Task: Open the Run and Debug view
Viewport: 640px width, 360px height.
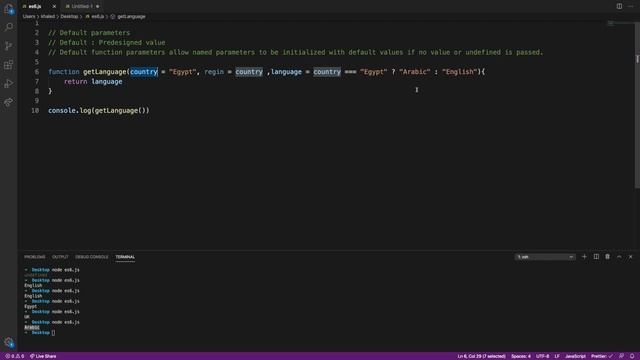Action: point(9,83)
